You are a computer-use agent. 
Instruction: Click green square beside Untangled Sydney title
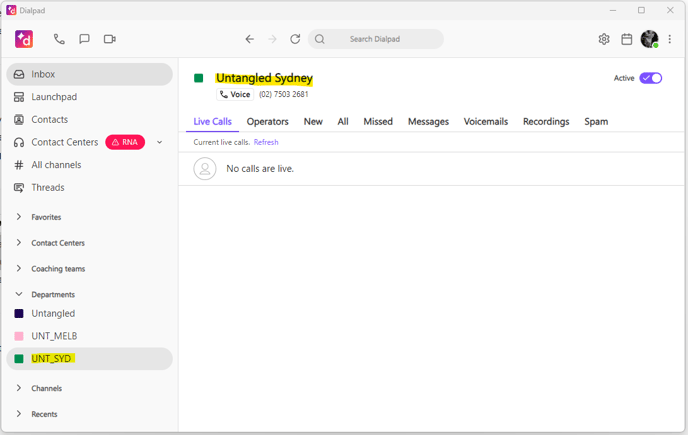coord(199,78)
